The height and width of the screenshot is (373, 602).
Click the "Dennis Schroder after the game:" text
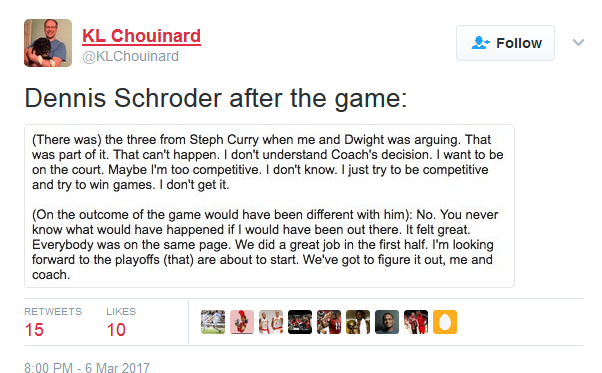(x=216, y=98)
